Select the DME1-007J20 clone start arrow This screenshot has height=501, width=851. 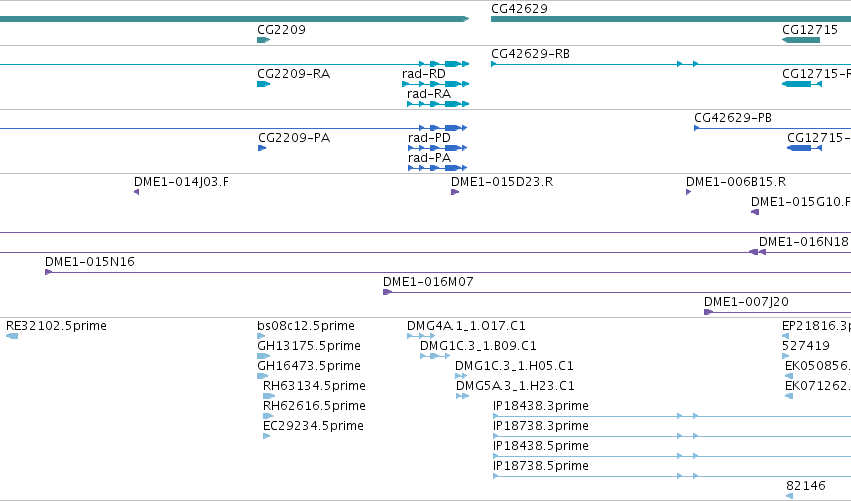tap(708, 312)
